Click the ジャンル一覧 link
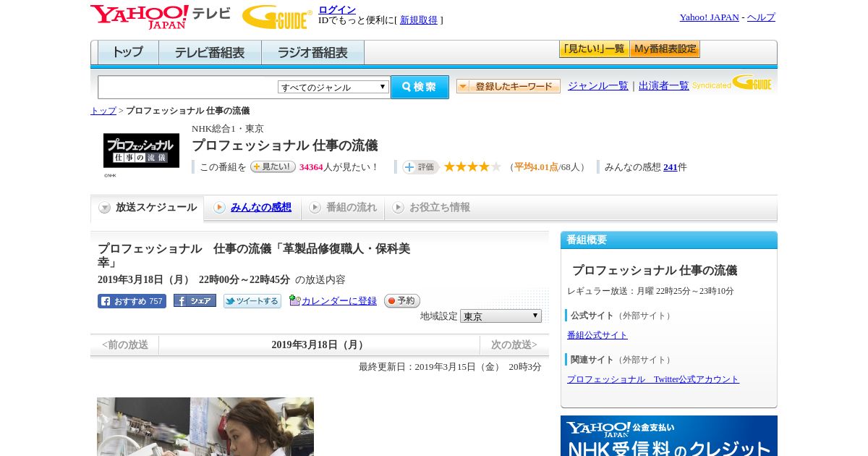The width and height of the screenshot is (868, 456). 598,86
